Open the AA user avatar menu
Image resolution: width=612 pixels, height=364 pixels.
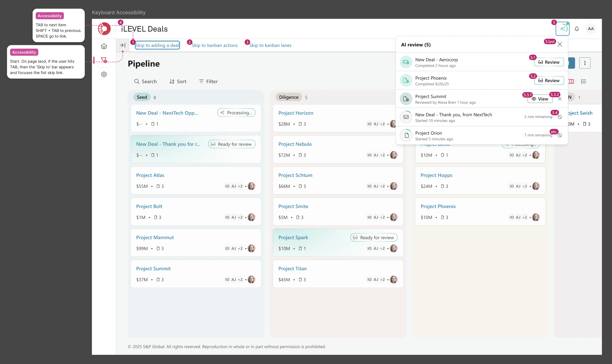(x=591, y=29)
